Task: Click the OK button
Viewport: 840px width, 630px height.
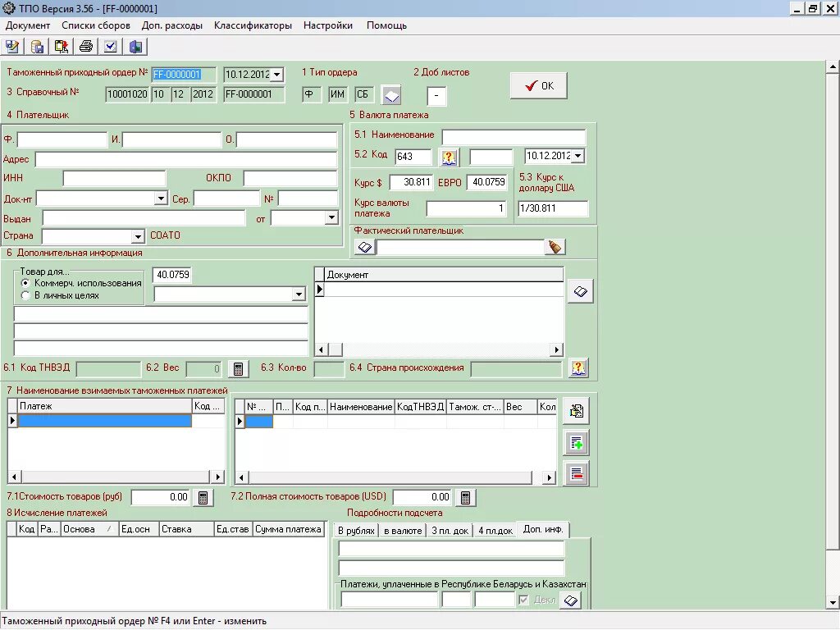Action: coord(538,85)
